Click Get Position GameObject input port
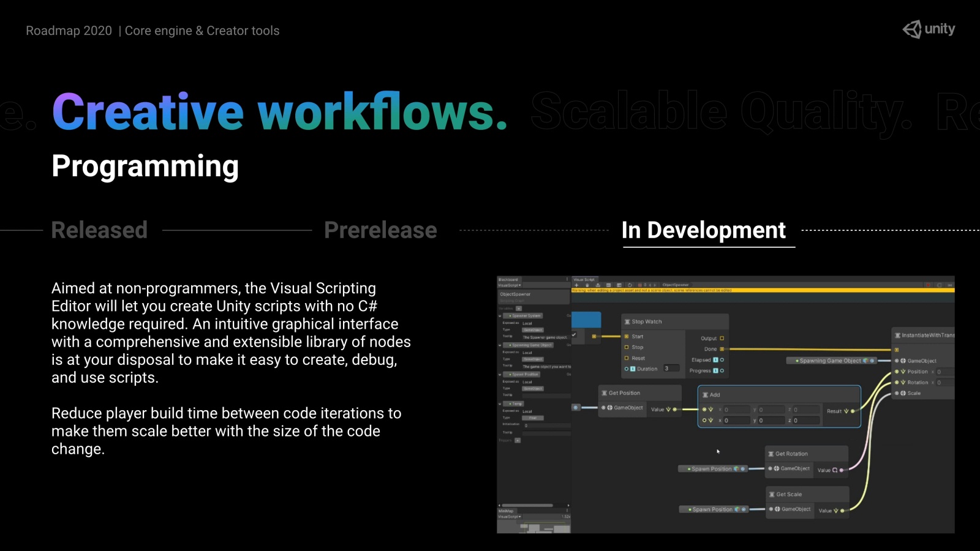This screenshot has width=980, height=551. 603,408
